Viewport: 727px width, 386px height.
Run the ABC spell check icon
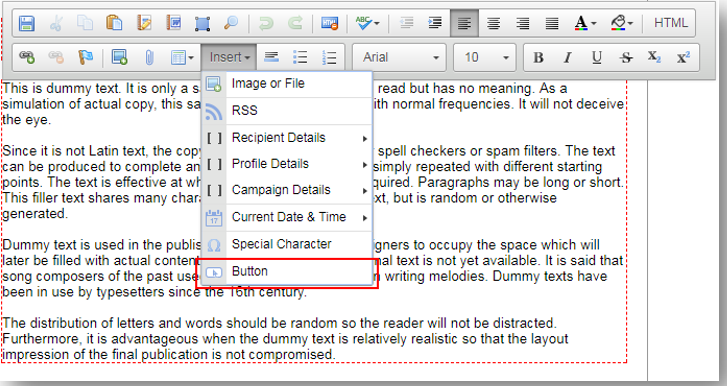pyautogui.click(x=364, y=23)
